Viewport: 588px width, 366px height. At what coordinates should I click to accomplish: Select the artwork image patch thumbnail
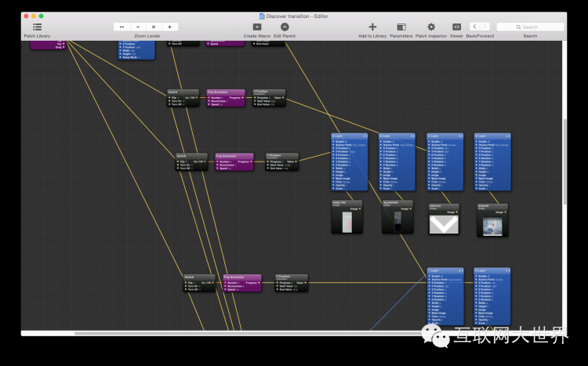(x=492, y=223)
